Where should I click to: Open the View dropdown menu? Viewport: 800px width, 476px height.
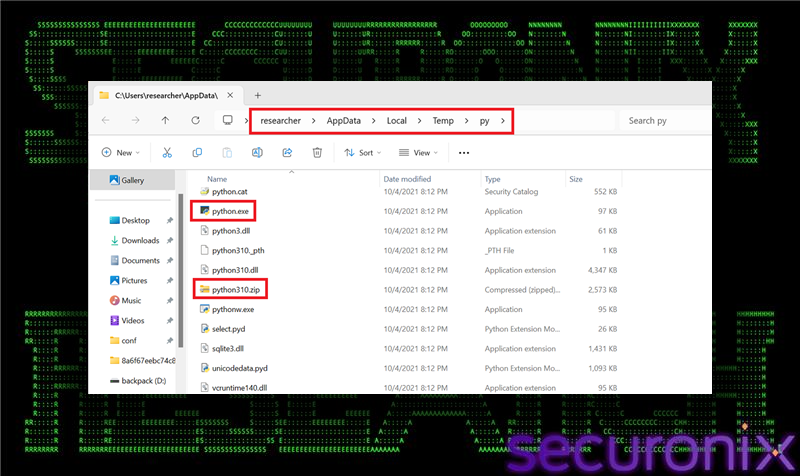[x=419, y=153]
